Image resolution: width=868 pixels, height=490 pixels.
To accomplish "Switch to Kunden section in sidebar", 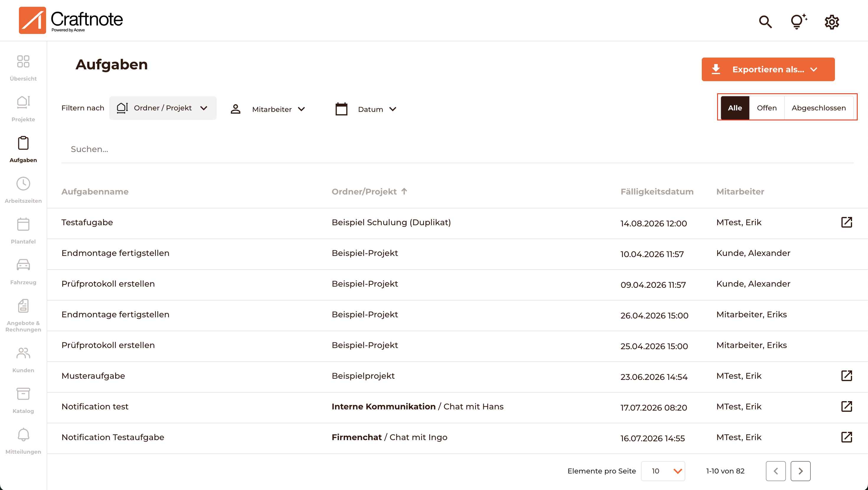I will coord(23,359).
